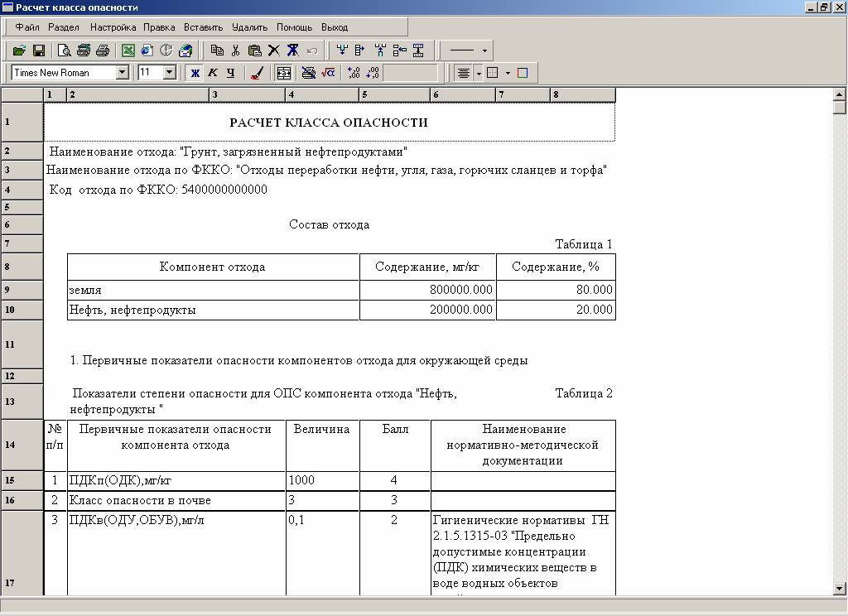Paste from clipboard using toolbar icon
Screen dimensions: 848x616
(x=255, y=51)
